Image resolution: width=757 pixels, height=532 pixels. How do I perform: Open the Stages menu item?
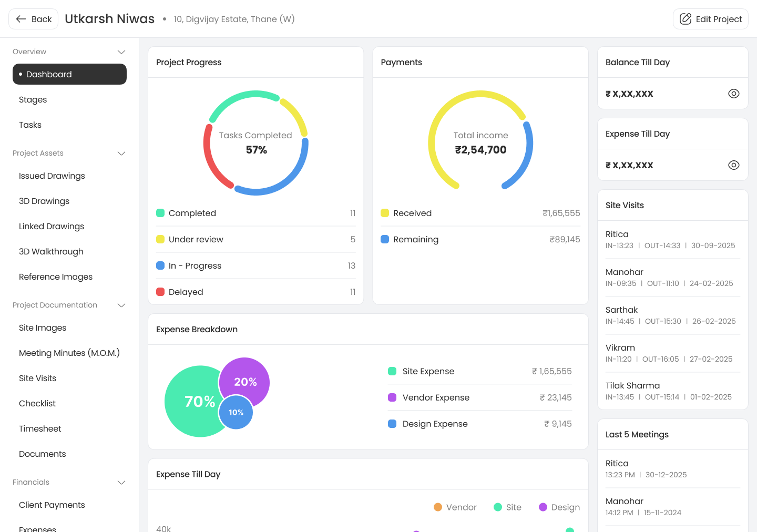click(x=33, y=100)
